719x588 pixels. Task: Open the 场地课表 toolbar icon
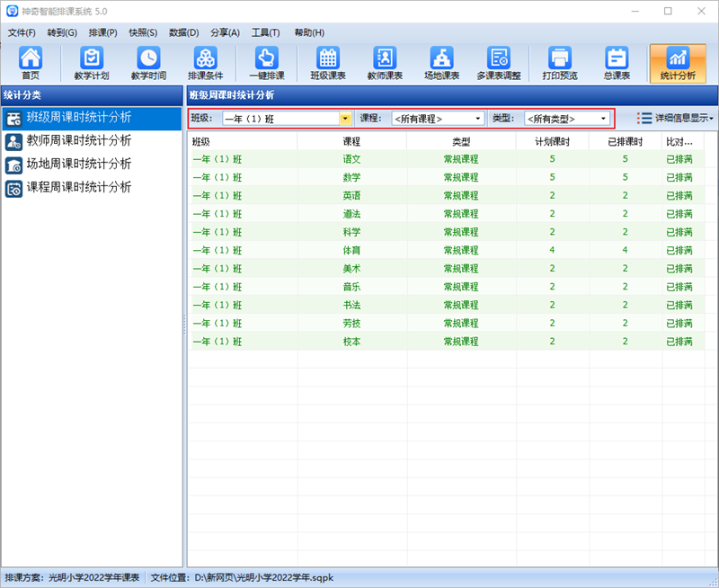[x=441, y=63]
